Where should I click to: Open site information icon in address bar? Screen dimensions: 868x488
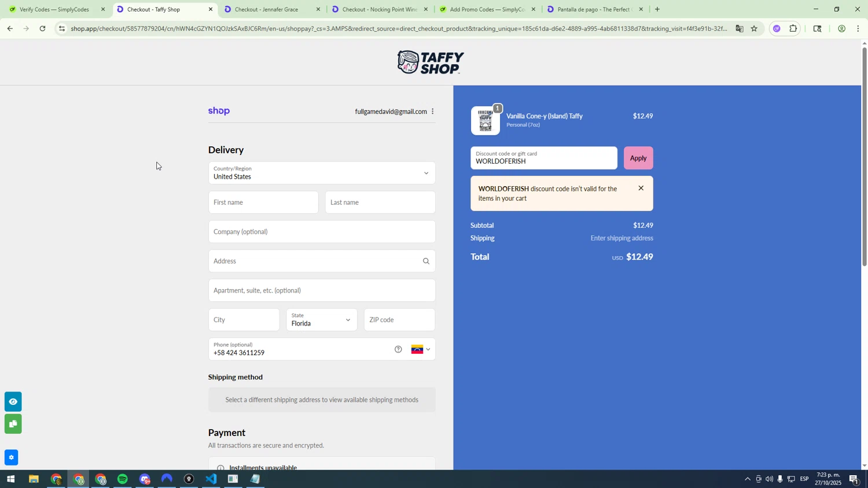(x=62, y=28)
